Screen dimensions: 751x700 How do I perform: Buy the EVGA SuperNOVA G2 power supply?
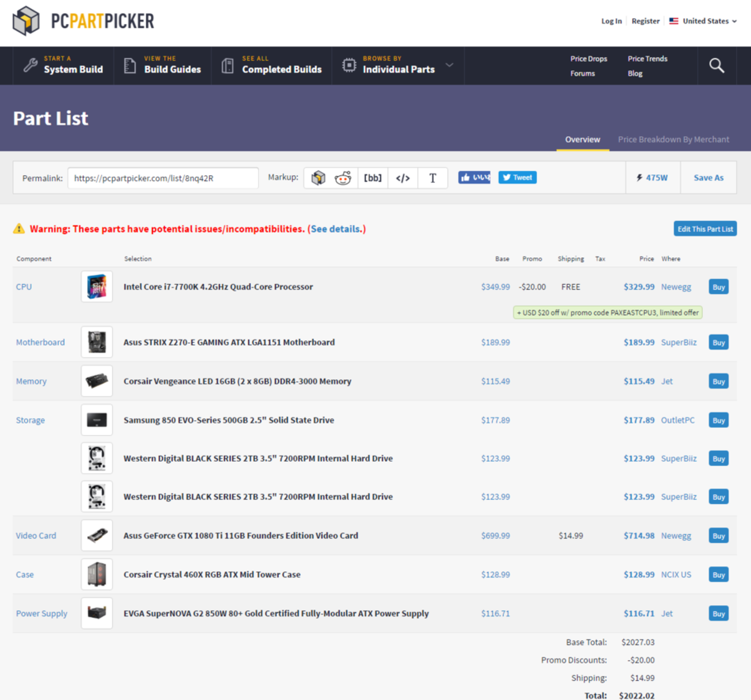[x=719, y=613]
